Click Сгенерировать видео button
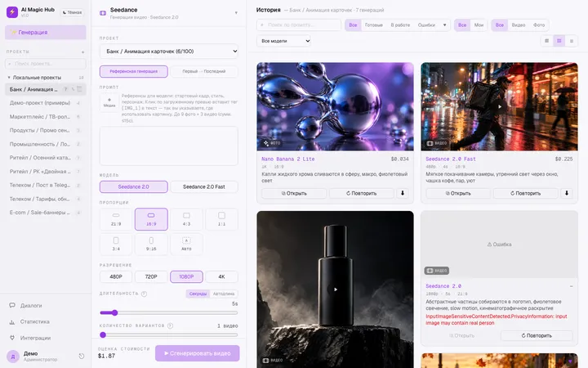 click(198, 353)
